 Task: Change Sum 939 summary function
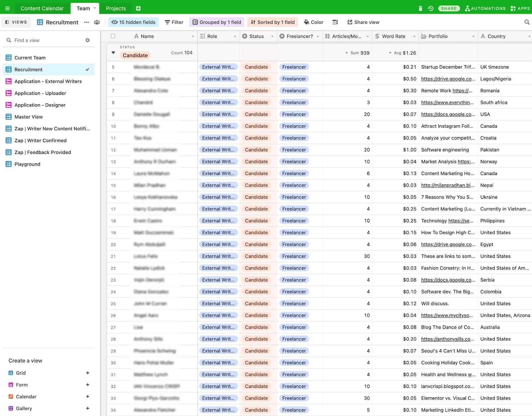(x=357, y=53)
